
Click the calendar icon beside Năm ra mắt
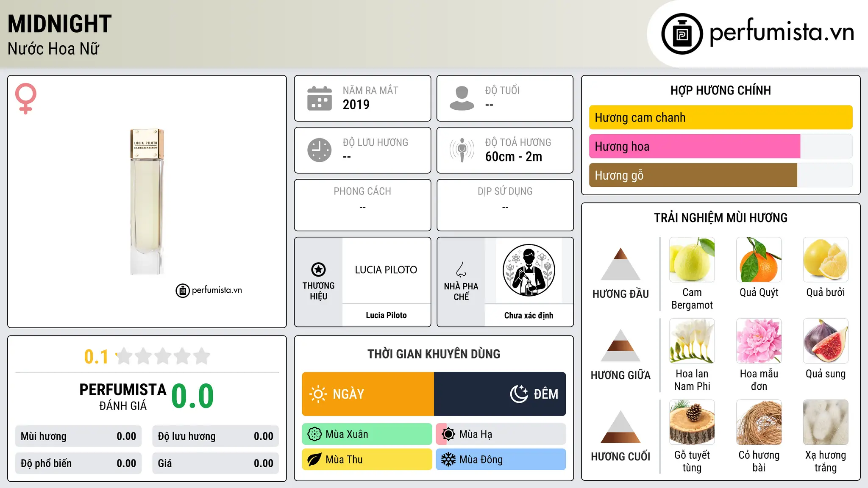click(320, 98)
